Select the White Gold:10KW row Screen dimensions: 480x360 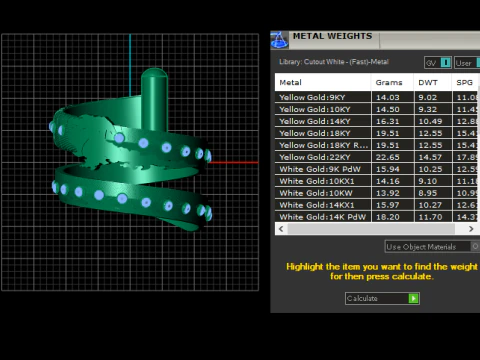tap(377, 193)
